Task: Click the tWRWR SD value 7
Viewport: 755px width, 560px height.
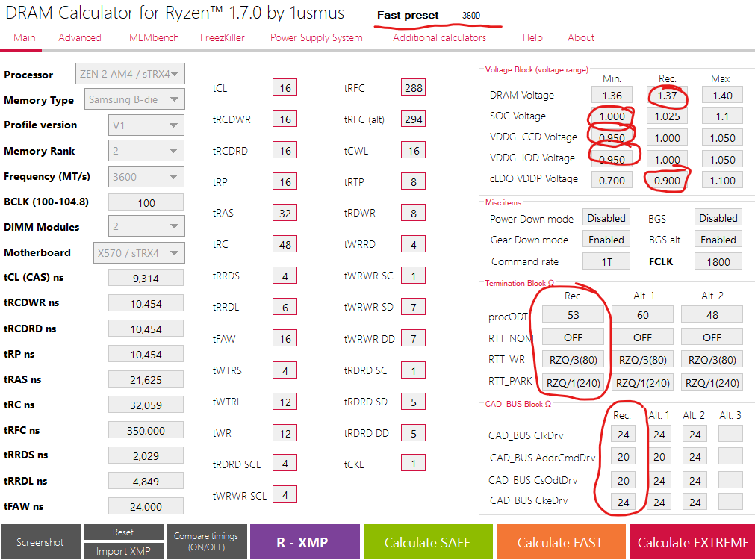Action: [414, 307]
